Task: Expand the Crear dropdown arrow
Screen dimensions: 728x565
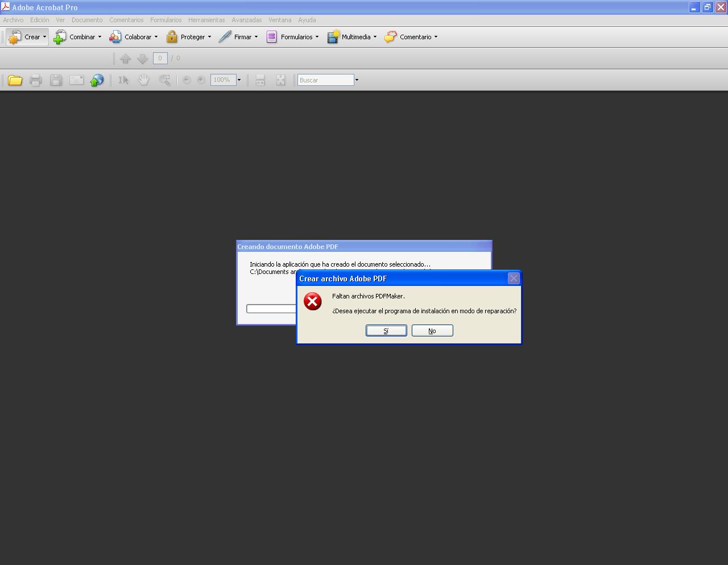Action: pos(44,37)
